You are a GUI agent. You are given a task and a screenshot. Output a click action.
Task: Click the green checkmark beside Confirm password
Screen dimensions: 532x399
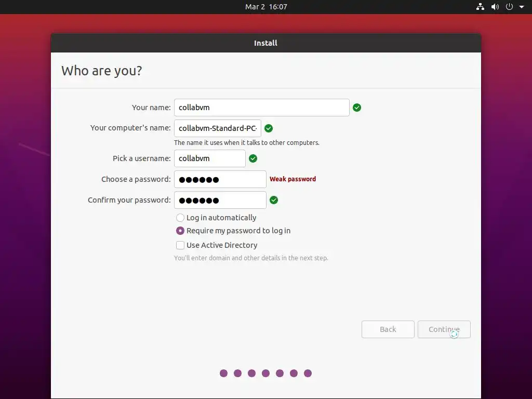click(273, 200)
